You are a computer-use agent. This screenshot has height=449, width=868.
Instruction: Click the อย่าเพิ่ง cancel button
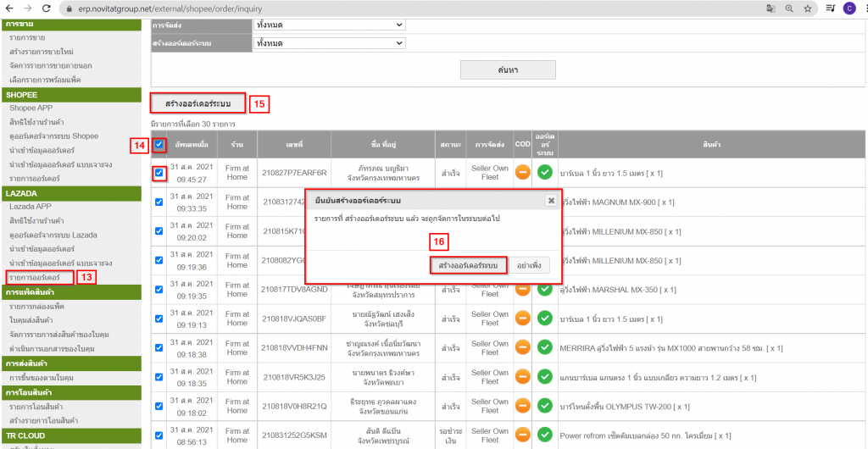point(530,266)
